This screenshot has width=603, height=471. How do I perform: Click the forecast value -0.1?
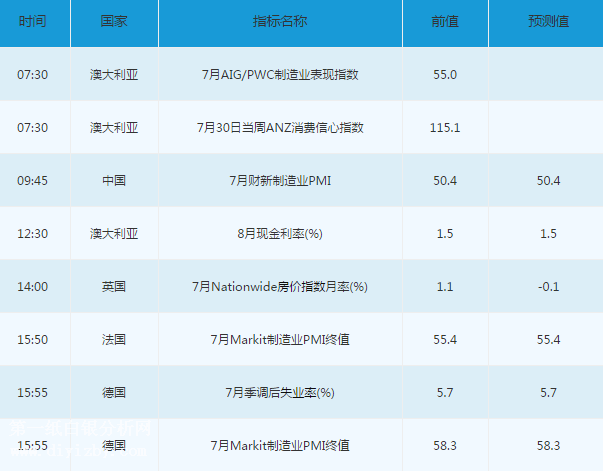(x=547, y=287)
